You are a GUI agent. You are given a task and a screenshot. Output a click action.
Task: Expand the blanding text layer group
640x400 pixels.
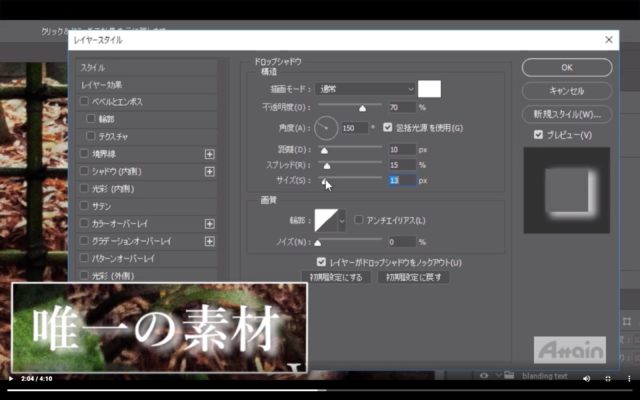(498, 376)
